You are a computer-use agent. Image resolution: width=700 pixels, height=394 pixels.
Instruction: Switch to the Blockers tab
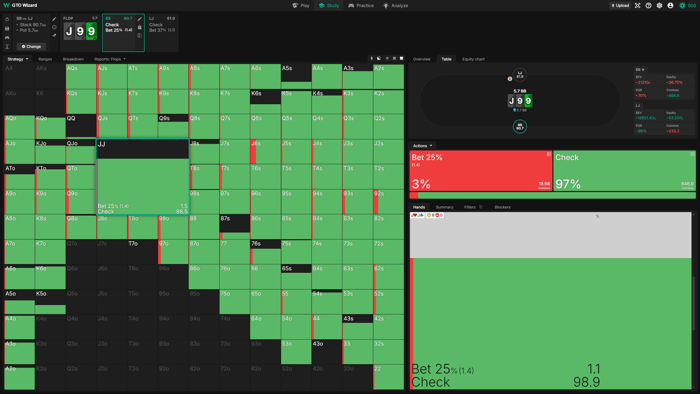[502, 207]
